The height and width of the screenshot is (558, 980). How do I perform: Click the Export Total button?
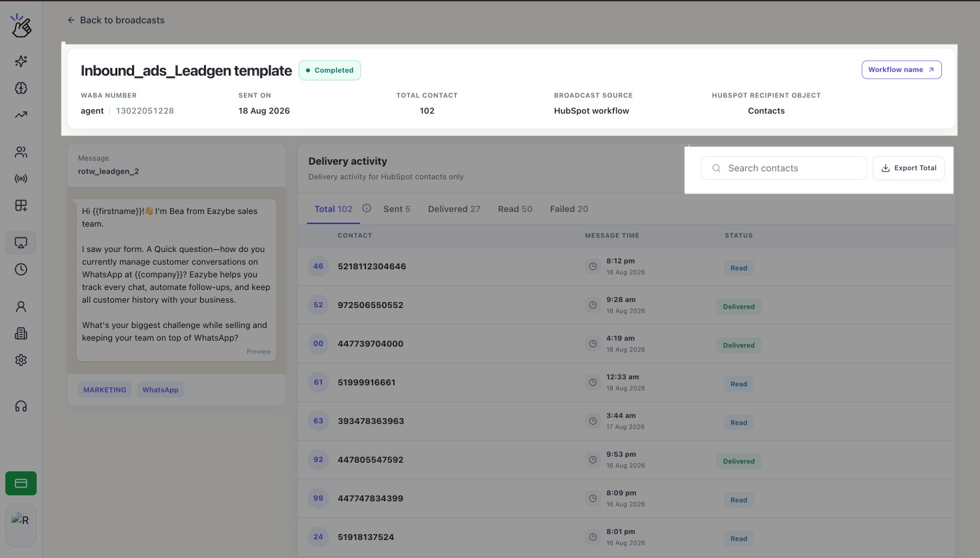tap(909, 168)
